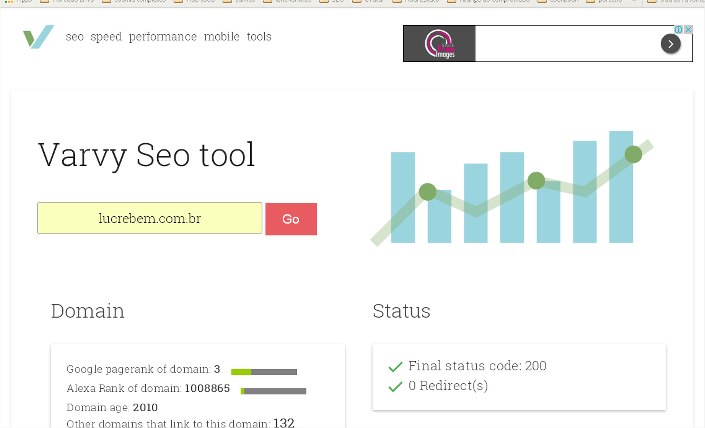
Task: Click the Google pagerank of domain: 3 text
Action: pos(143,369)
